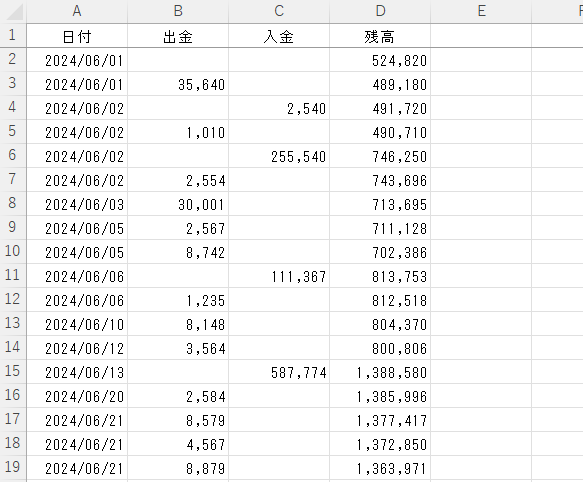The image size is (583, 482).
Task: Select column E header
Action: pos(481,11)
